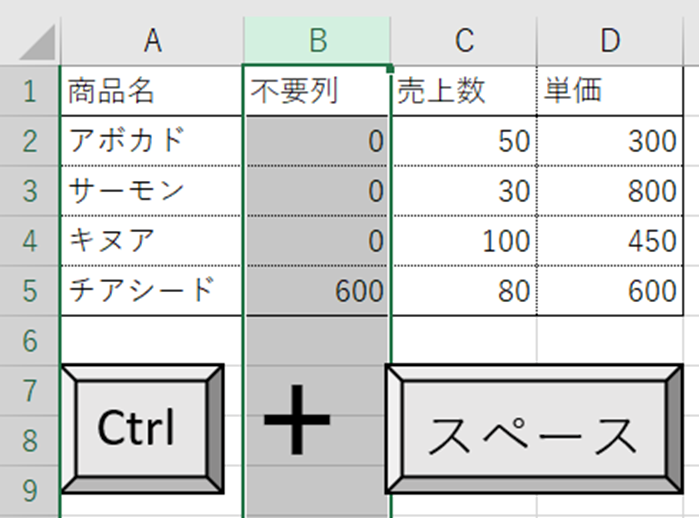
Task: Select the 売上数 header cell
Action: click(x=464, y=92)
